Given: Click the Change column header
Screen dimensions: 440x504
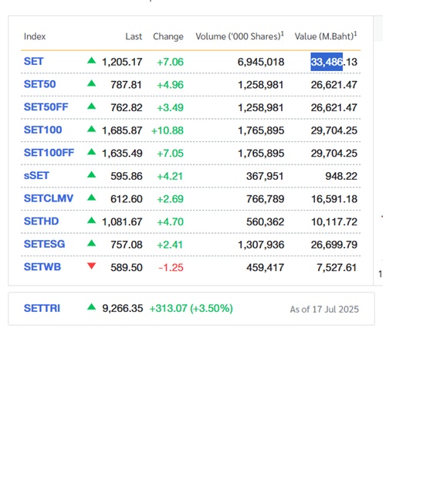Looking at the screenshot, I should (168, 36).
